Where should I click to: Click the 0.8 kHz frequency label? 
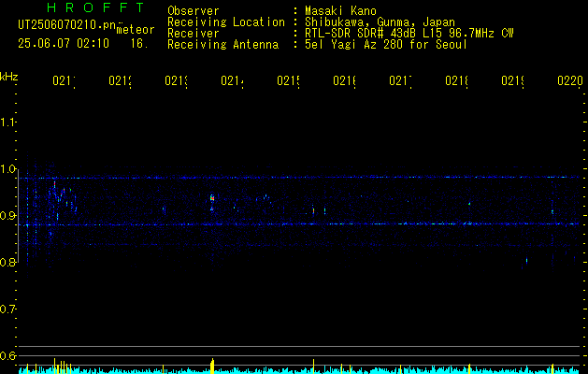[7, 262]
